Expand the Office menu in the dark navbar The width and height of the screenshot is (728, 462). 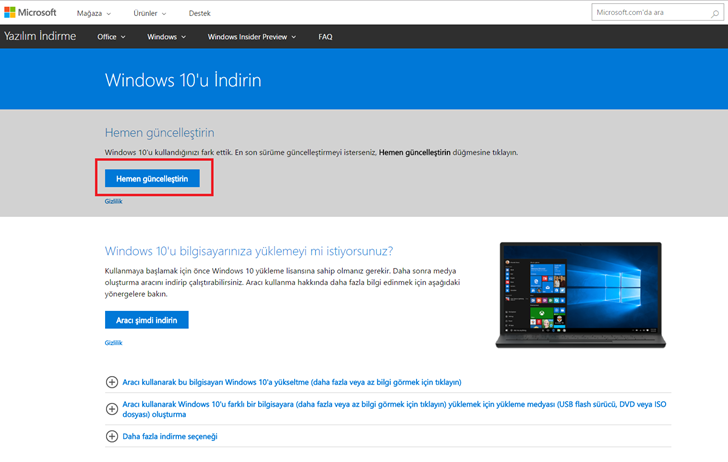click(111, 37)
